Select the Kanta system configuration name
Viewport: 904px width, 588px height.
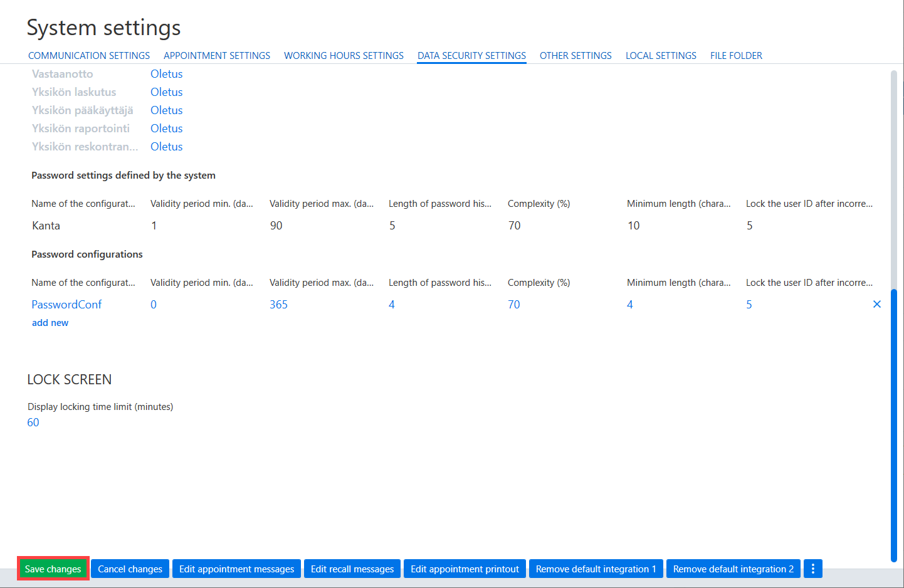pyautogui.click(x=46, y=226)
